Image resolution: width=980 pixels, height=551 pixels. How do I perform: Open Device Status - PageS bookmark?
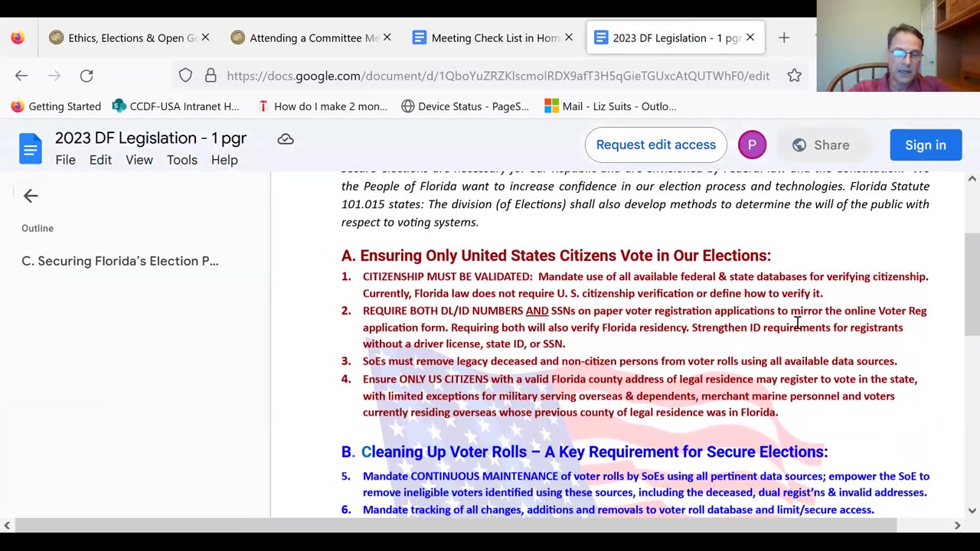tap(465, 106)
